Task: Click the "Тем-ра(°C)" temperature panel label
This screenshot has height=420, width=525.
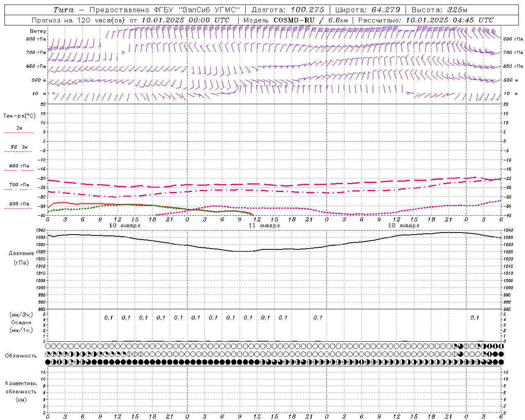Action: (19, 116)
